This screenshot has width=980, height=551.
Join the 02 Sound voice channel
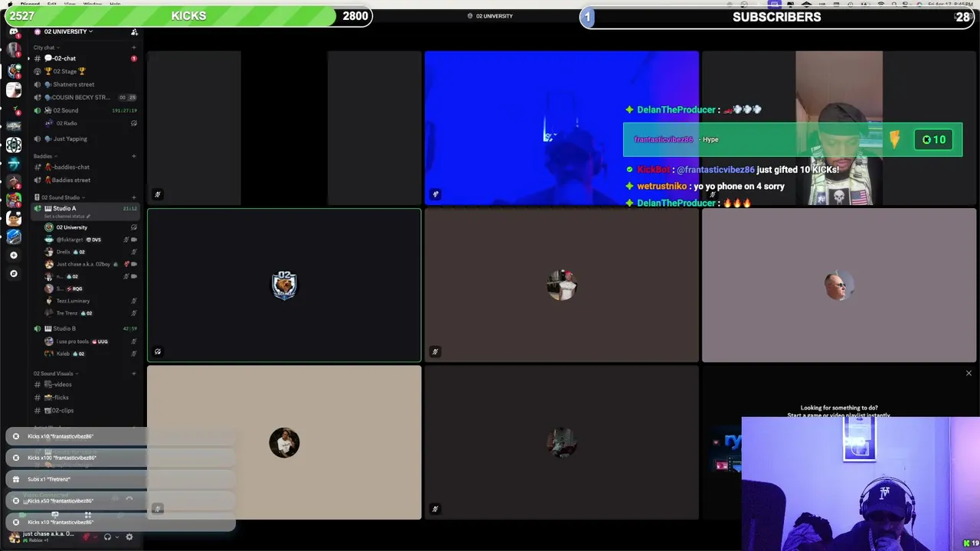(84, 110)
